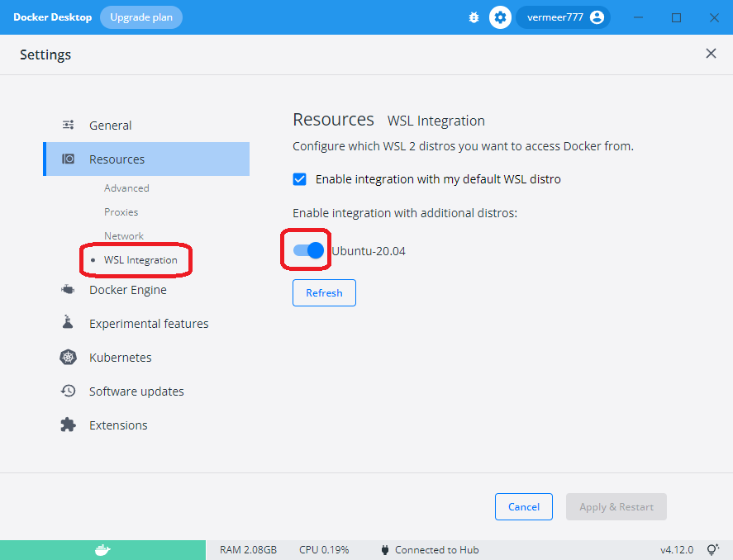Uncheck integration with default WSL distro
The height and width of the screenshot is (560, 733).
(x=300, y=179)
